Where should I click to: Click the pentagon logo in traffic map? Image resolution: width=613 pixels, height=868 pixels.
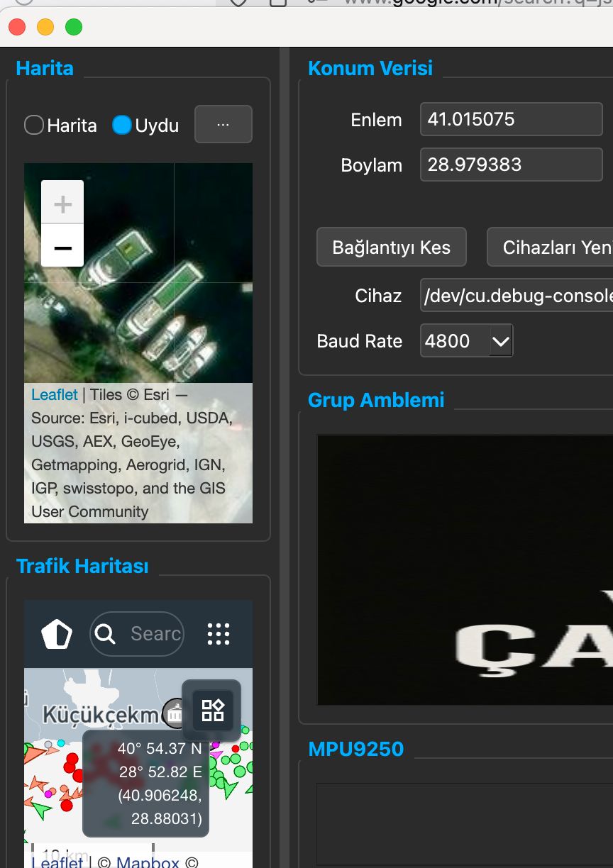tap(57, 634)
